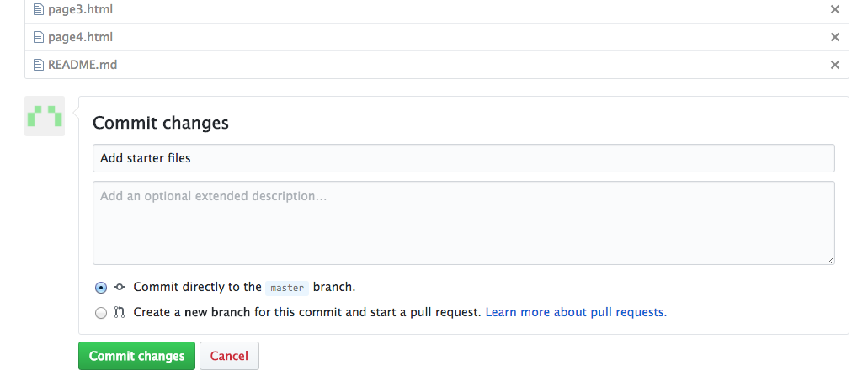Focus the 'Add starter files' commit summary field

(x=463, y=158)
